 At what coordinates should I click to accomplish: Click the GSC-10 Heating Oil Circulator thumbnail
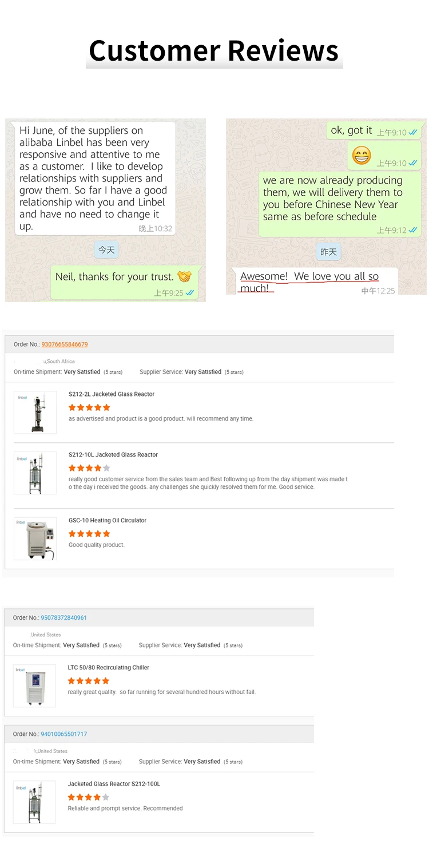(35, 538)
